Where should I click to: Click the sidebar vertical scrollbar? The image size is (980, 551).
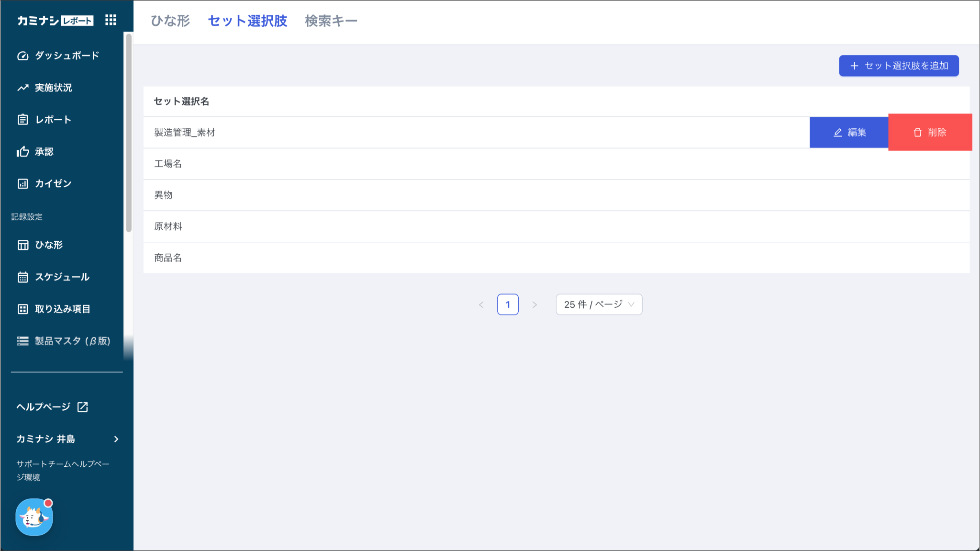(129, 133)
